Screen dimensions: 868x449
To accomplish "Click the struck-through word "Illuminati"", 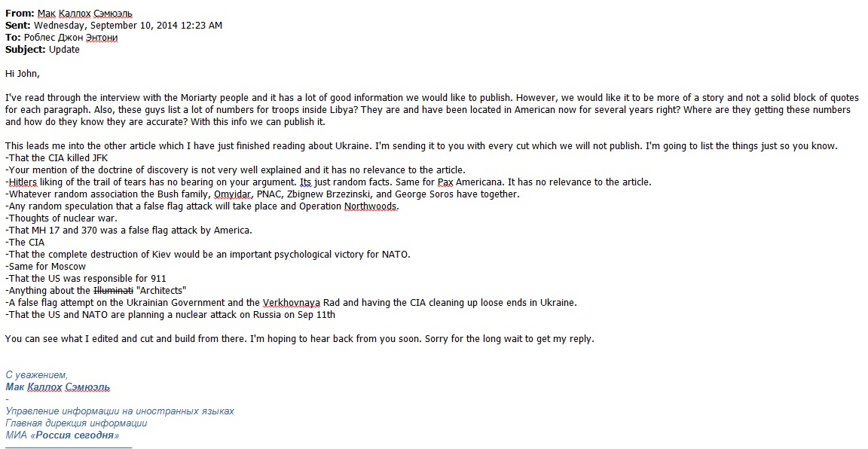I will coord(112,290).
